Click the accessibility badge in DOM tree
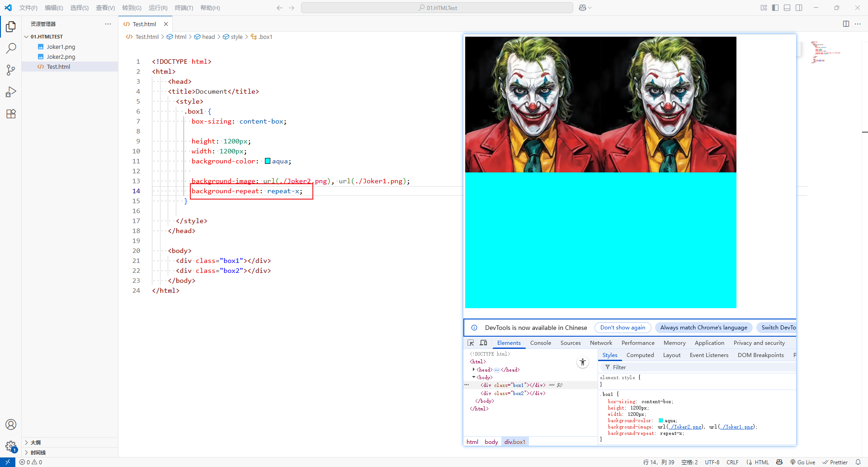Image resolution: width=868 pixels, height=467 pixels. [x=583, y=362]
